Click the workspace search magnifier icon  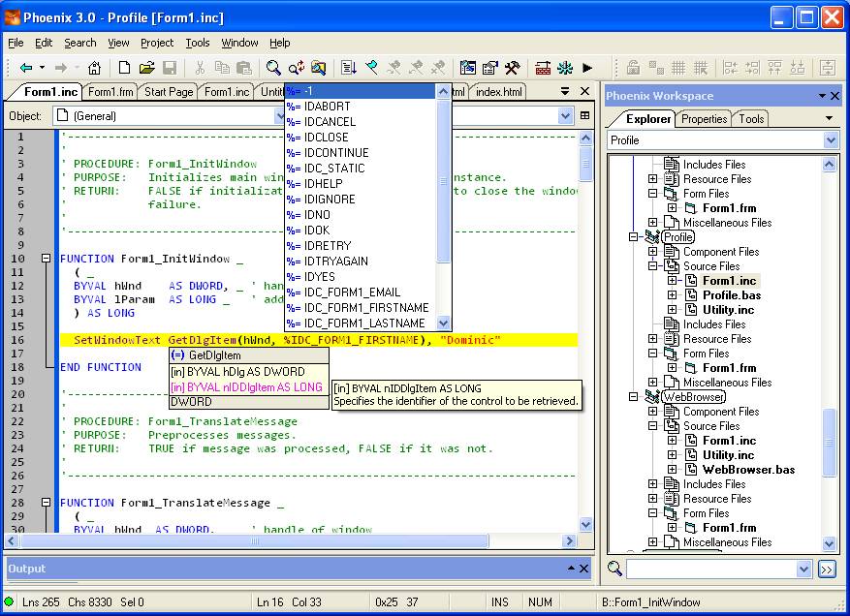(x=614, y=569)
